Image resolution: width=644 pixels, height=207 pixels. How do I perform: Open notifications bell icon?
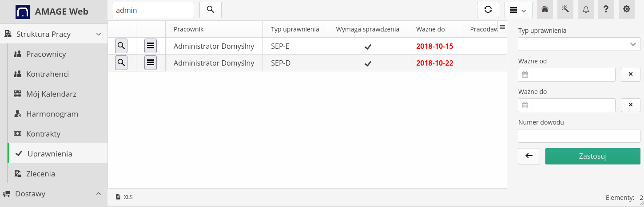pos(586,9)
